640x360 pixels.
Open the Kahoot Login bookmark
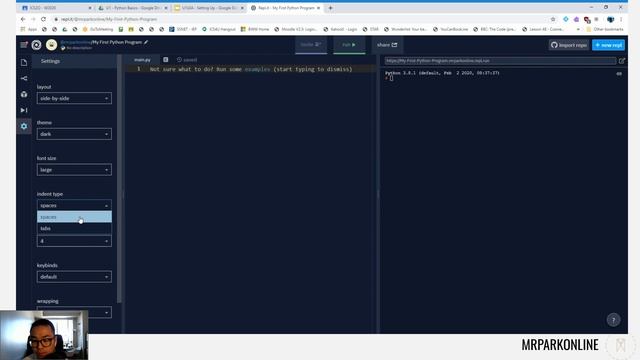coord(340,29)
